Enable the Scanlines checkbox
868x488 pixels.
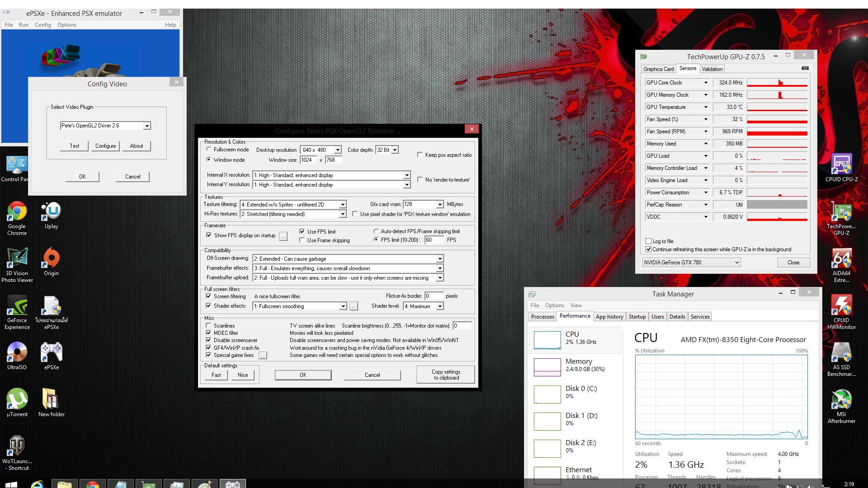[x=208, y=325]
